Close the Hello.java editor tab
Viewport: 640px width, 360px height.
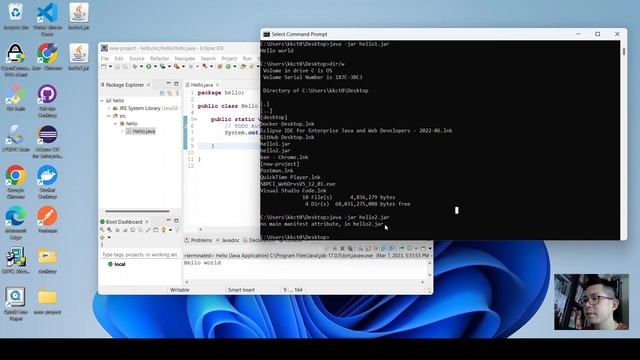pyautogui.click(x=218, y=85)
